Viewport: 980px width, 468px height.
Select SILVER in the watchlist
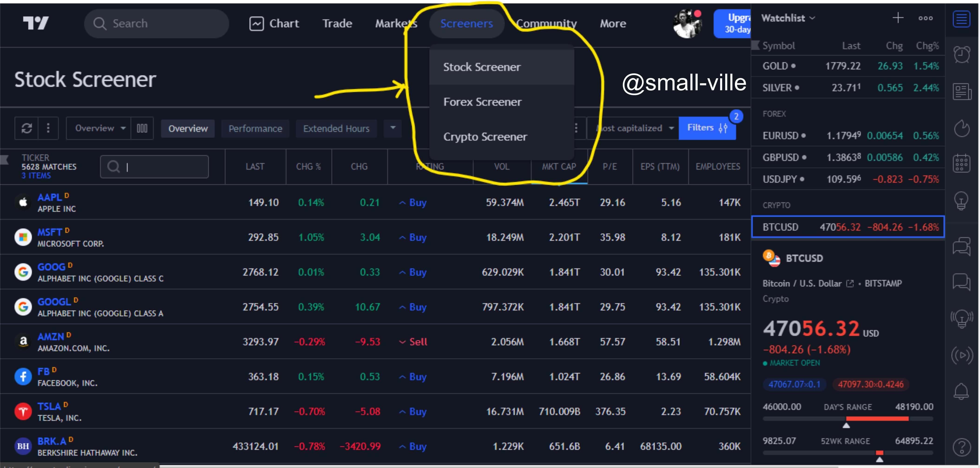[x=848, y=88]
